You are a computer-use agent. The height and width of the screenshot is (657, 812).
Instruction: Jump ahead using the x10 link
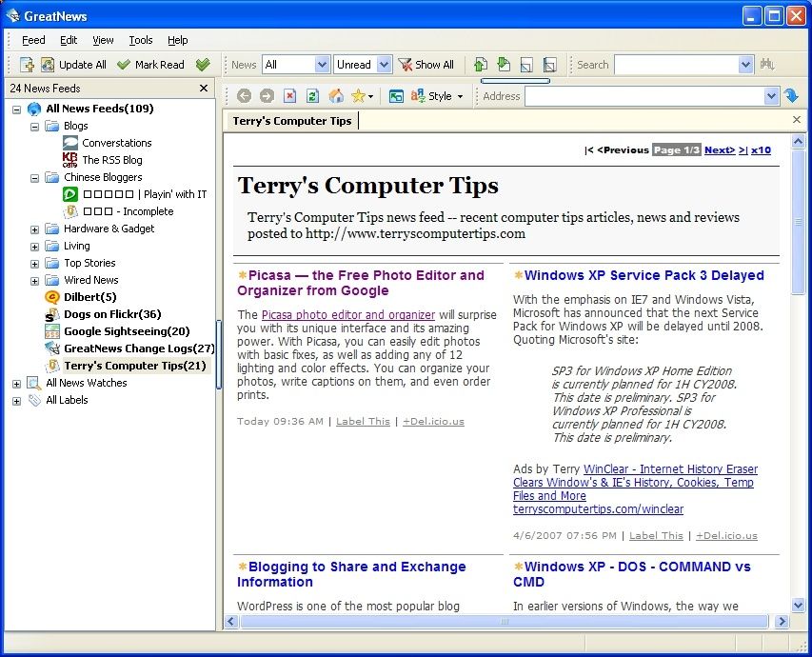click(761, 149)
